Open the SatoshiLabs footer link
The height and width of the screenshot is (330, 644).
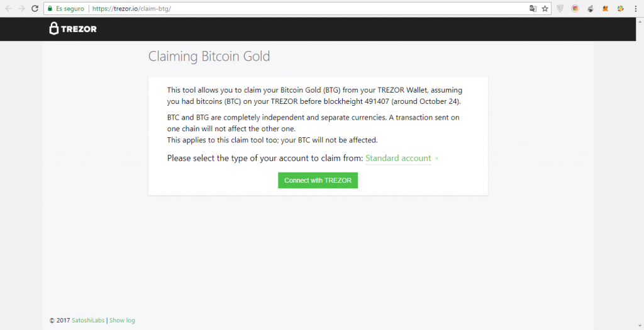pos(88,320)
